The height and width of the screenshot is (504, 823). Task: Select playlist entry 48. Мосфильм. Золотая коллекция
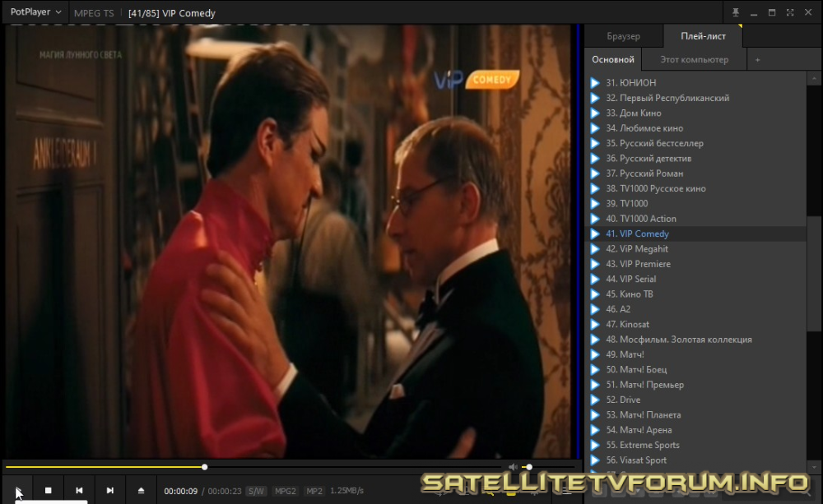pyautogui.click(x=696, y=340)
